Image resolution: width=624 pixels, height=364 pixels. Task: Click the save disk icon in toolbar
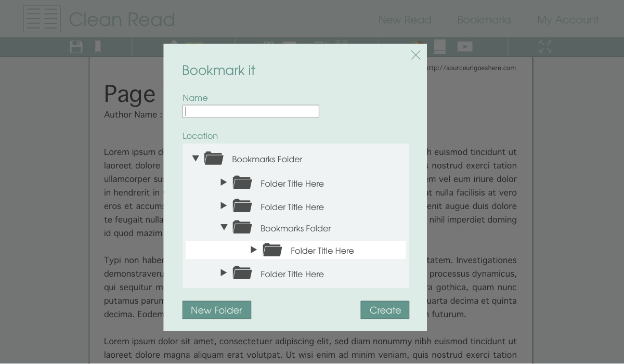click(x=76, y=47)
